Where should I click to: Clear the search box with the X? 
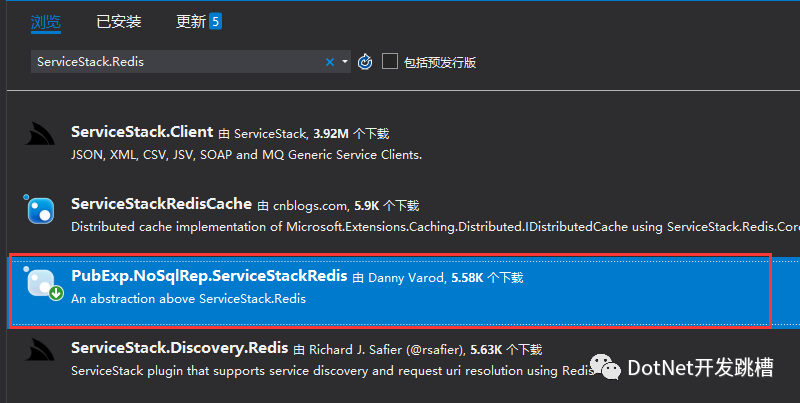[330, 62]
